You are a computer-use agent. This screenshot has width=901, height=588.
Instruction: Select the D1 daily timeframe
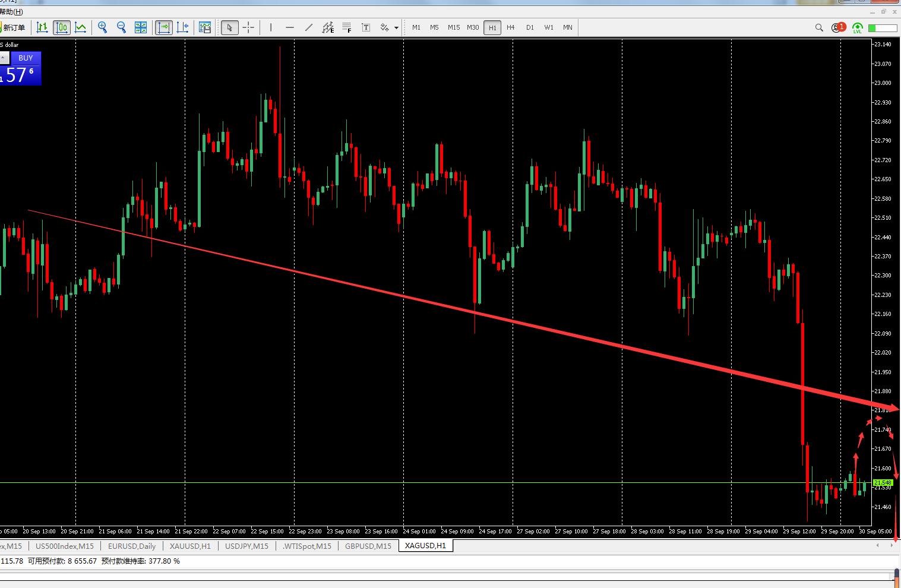tap(530, 27)
